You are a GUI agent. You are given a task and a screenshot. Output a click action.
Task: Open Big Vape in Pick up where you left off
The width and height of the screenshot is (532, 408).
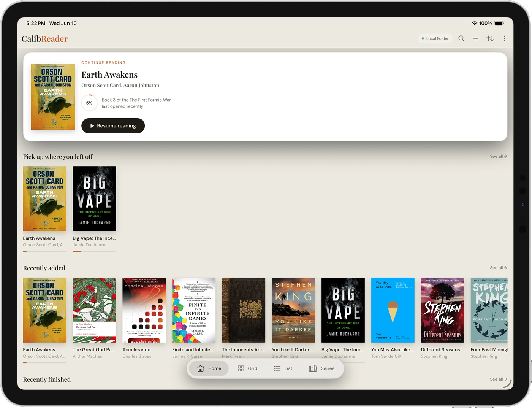click(x=94, y=198)
